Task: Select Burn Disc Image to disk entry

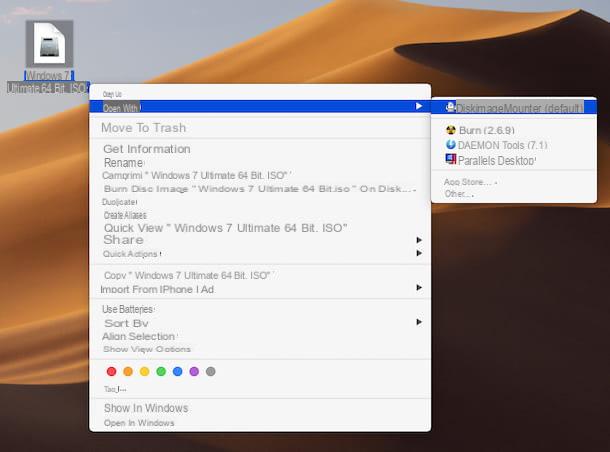Action: [259, 189]
